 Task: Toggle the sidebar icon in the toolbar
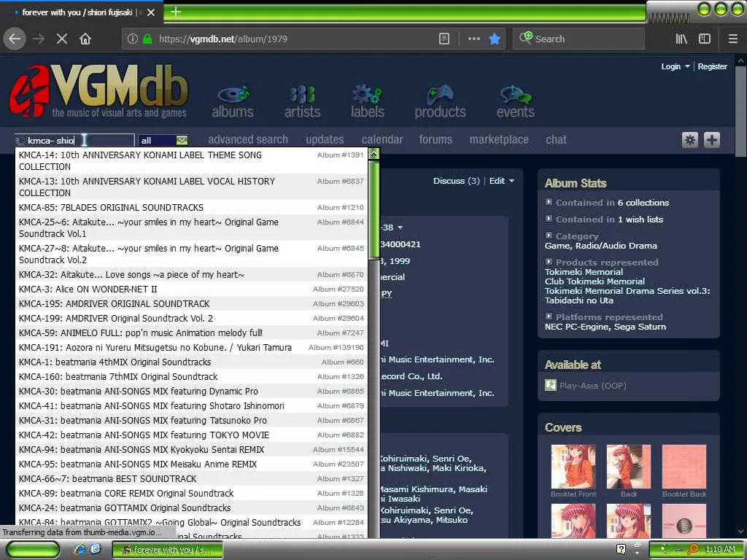705,39
